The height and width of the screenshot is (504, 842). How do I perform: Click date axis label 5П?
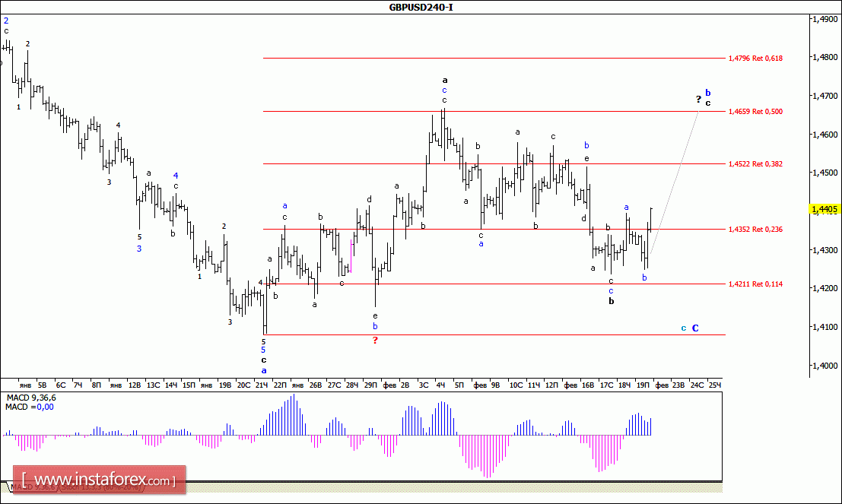coord(459,385)
